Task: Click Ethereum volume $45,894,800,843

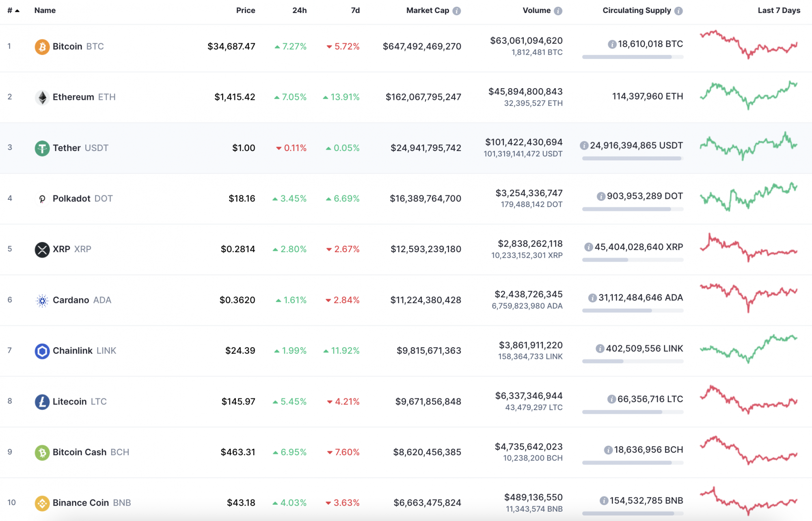Action: pos(525,92)
